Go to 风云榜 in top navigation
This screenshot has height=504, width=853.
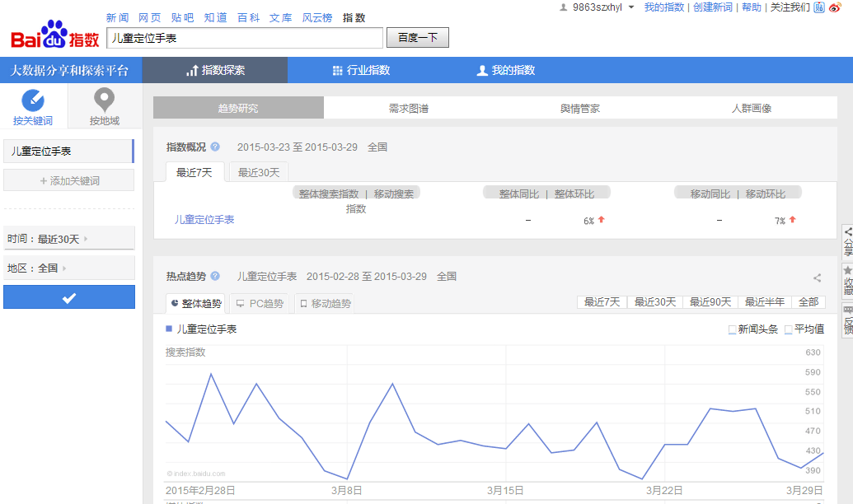coord(317,18)
